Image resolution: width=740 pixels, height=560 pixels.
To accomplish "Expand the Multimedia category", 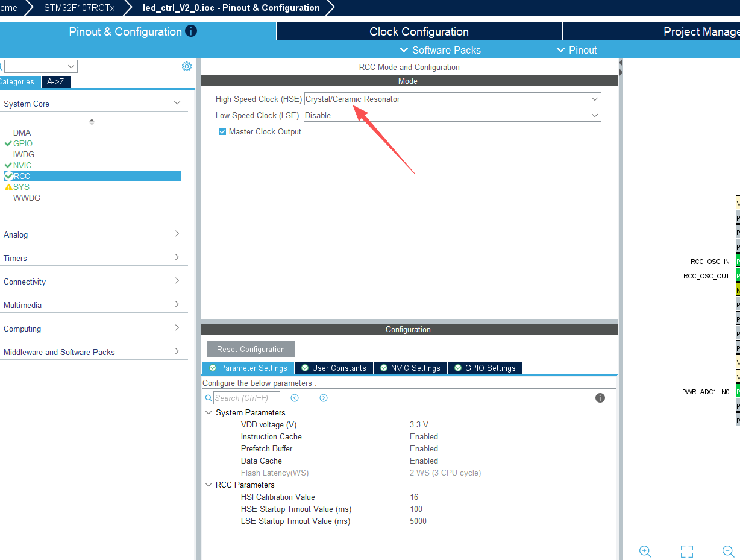I will point(177,304).
